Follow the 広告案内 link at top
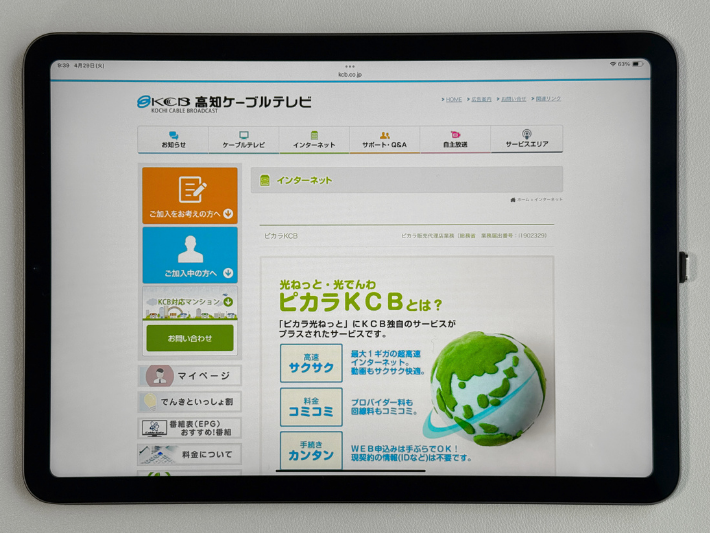This screenshot has height=533, width=710. click(481, 99)
